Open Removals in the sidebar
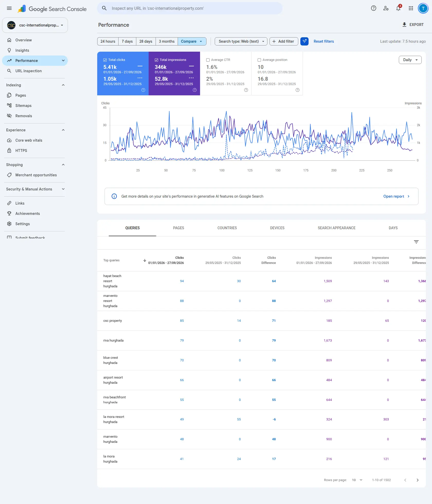Image resolution: width=432 pixels, height=504 pixels. (x=24, y=116)
